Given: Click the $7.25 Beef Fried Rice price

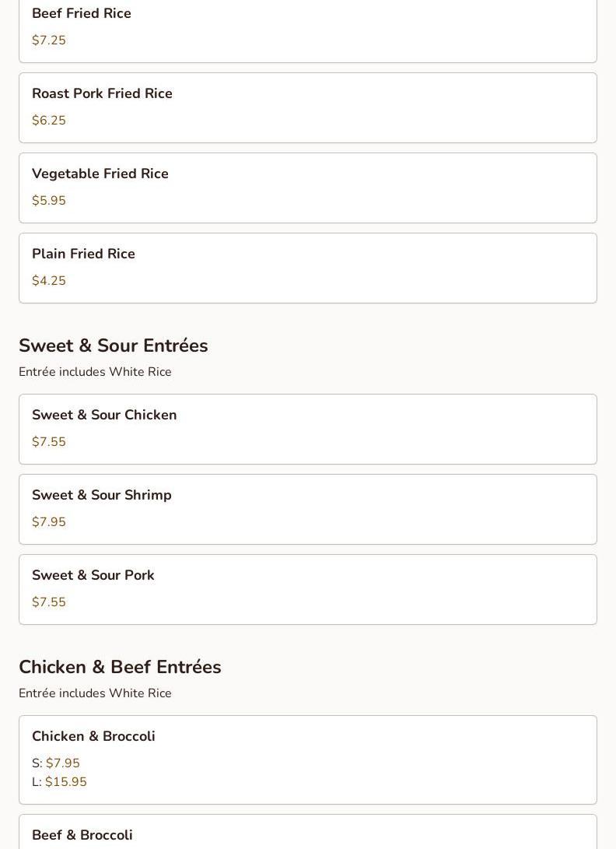Looking at the screenshot, I should click(x=49, y=40).
